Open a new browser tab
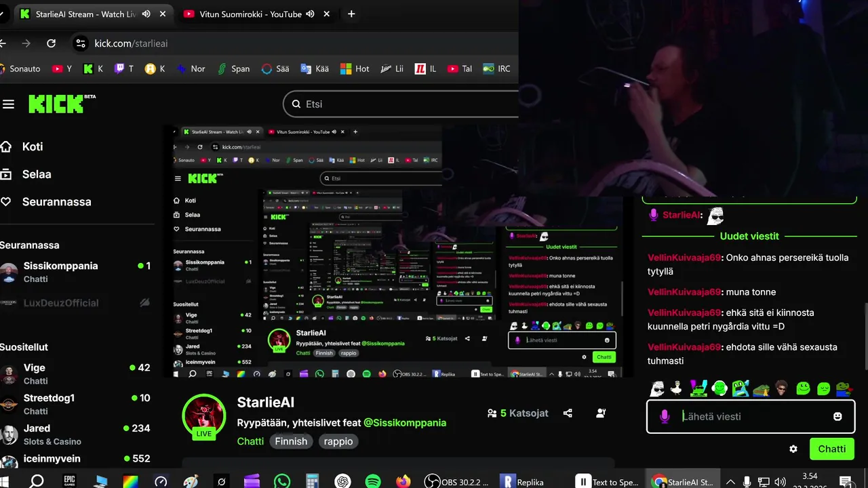Viewport: 868px width, 488px height. (351, 14)
